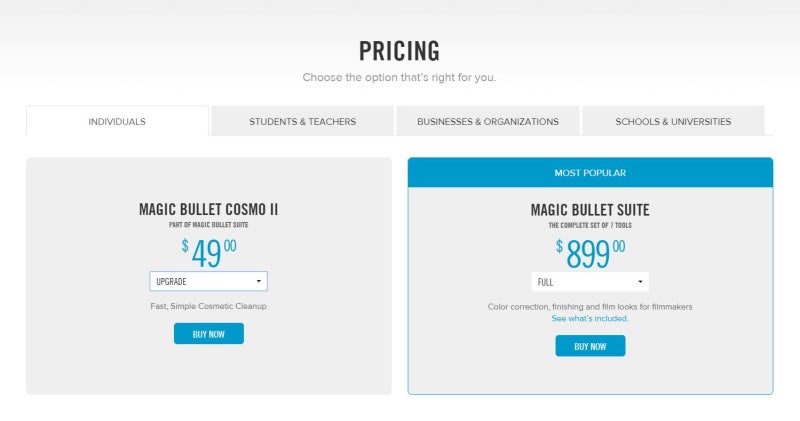800x421 pixels.
Task: Click the Magic Bullet Suite heading
Action: click(x=590, y=210)
